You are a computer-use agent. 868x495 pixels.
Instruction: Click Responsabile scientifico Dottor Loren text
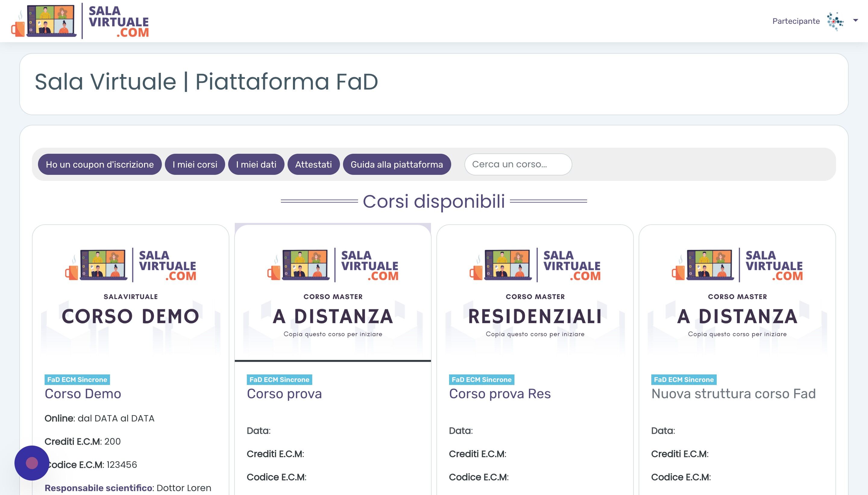click(x=128, y=488)
